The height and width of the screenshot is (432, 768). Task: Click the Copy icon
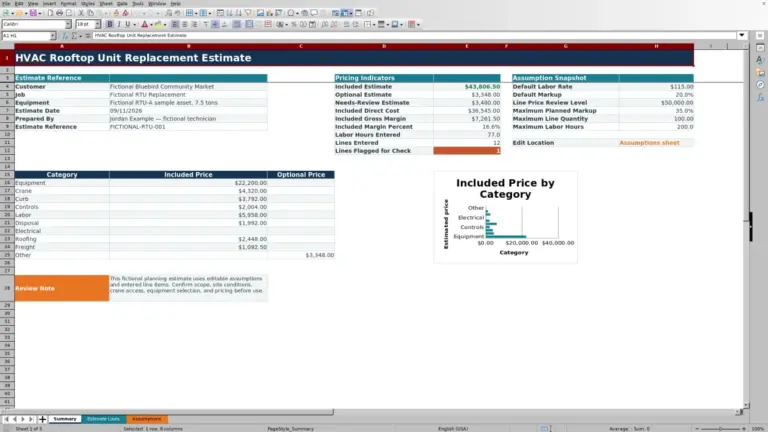click(90, 13)
